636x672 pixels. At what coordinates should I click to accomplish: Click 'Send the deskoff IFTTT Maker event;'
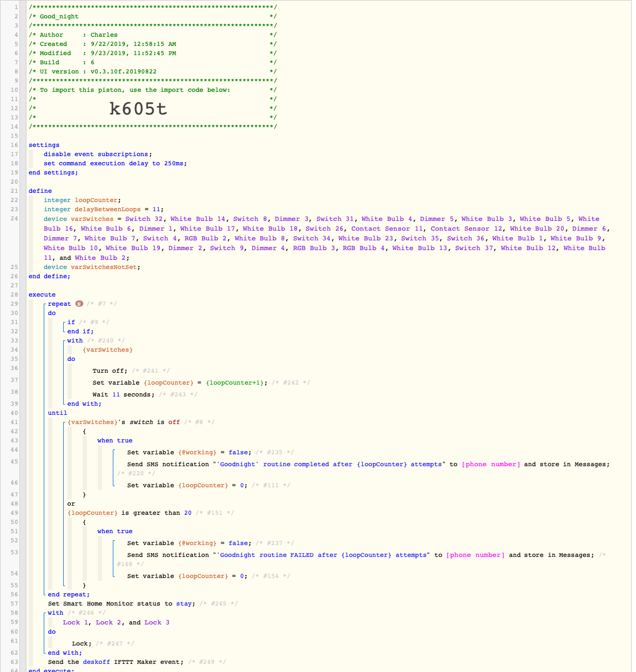pyautogui.click(x=116, y=662)
